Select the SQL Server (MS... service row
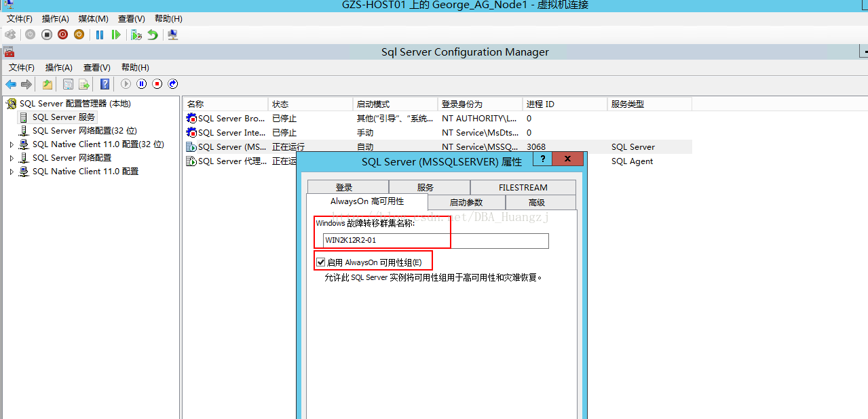 [438, 147]
